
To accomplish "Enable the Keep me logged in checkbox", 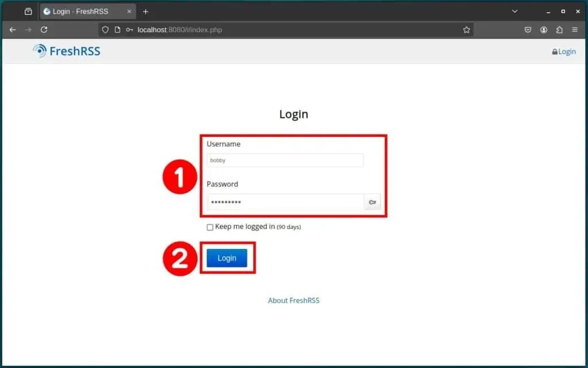I will (210, 227).
